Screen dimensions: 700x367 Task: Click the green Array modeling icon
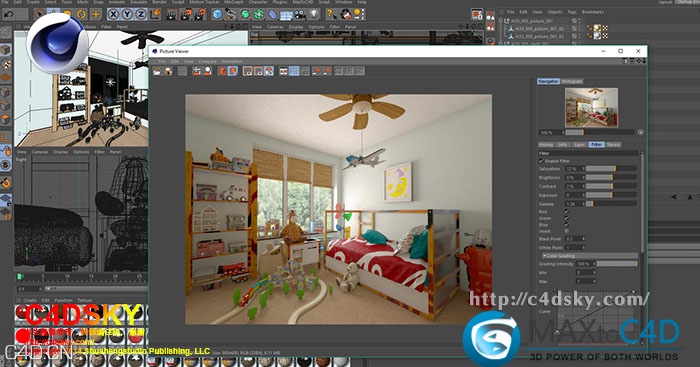pyautogui.click(x=258, y=14)
